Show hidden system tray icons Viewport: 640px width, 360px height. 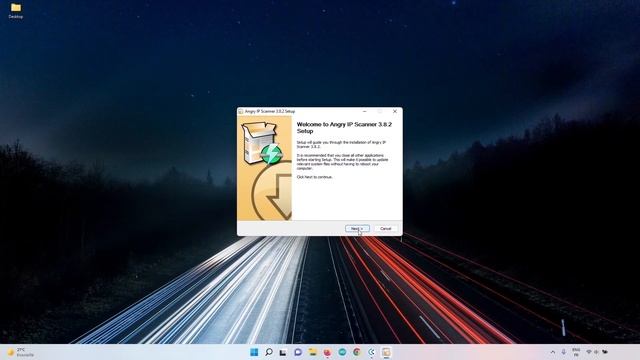[x=553, y=352]
